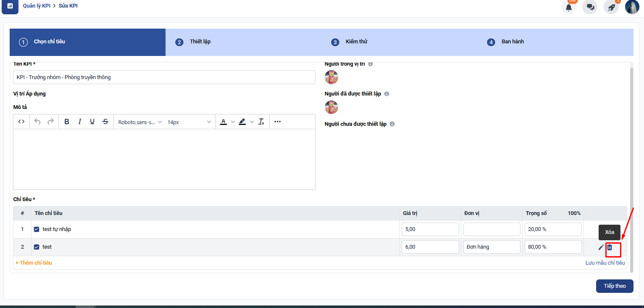Uncheck the 'test tự nhập' checkbox
The image size is (644, 308).
click(x=37, y=229)
